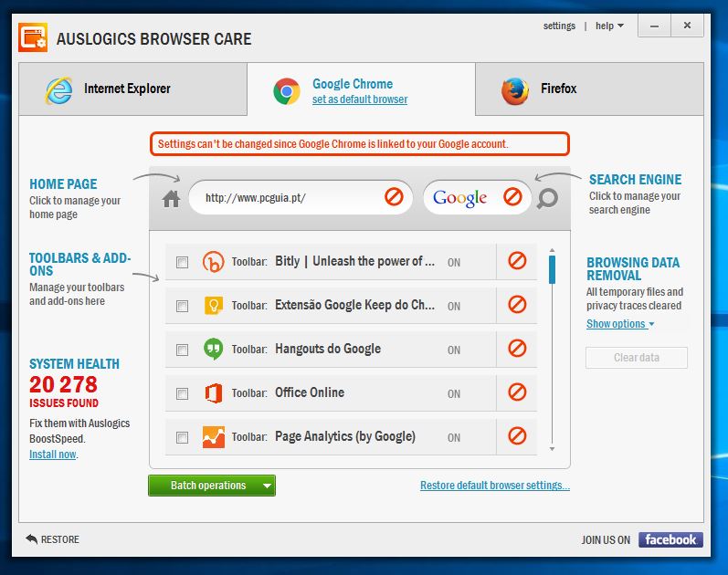Viewport: 728px width, 575px height.
Task: Check the Hangouts do Google checkbox
Action: point(182,350)
